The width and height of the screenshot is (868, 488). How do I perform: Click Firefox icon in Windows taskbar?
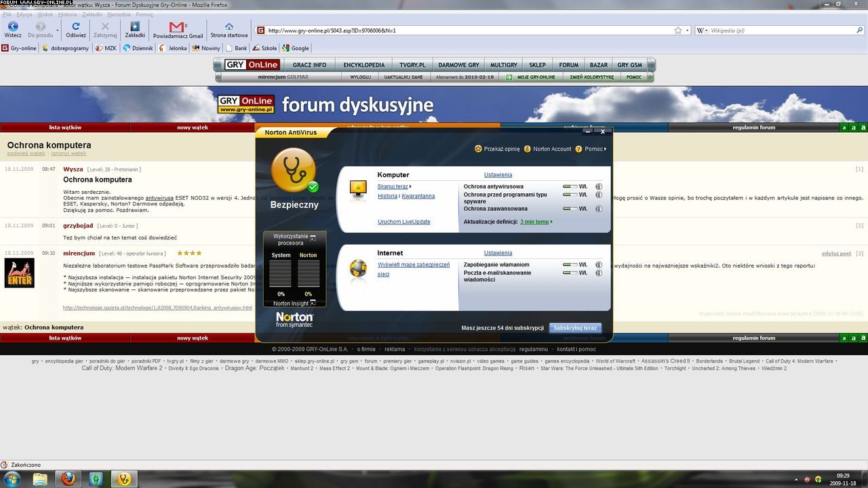(x=68, y=479)
